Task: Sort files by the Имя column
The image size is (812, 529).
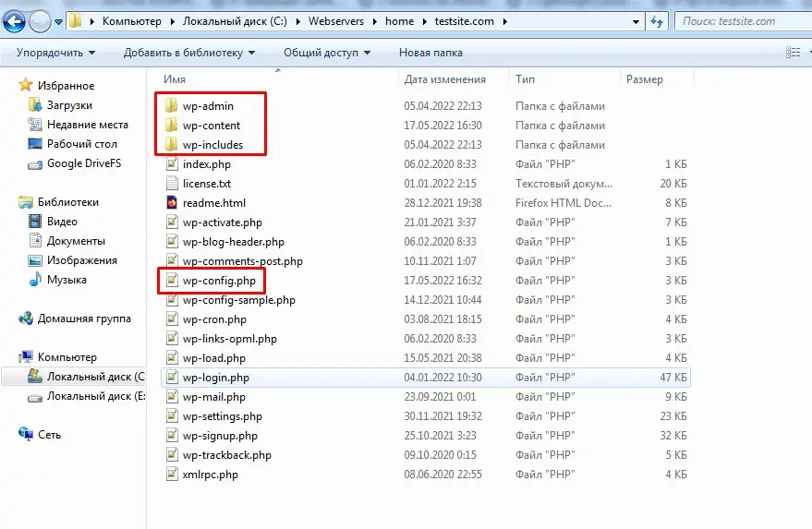Action: coord(175,79)
